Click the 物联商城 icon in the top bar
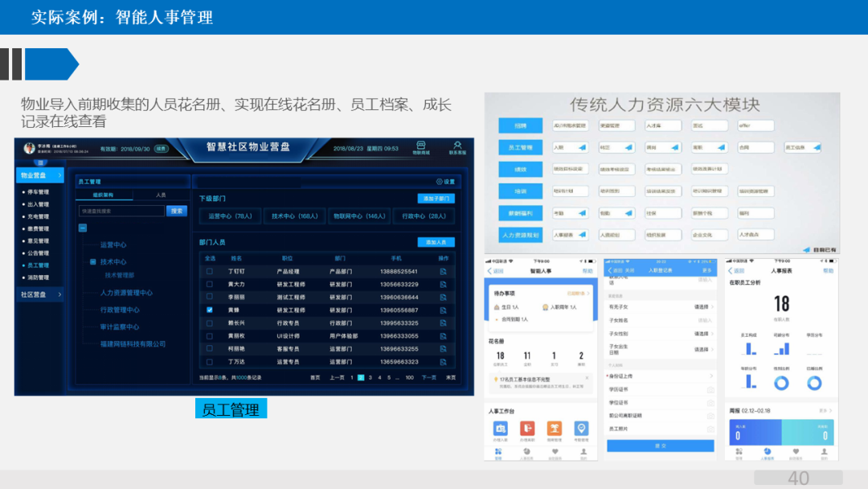The image size is (868, 489). coord(420,146)
